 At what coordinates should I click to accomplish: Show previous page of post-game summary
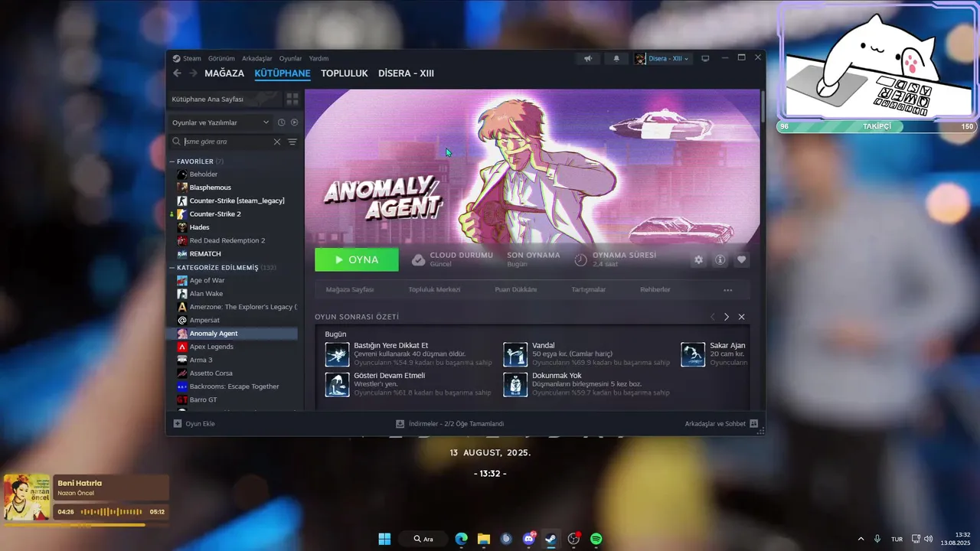[x=712, y=317]
